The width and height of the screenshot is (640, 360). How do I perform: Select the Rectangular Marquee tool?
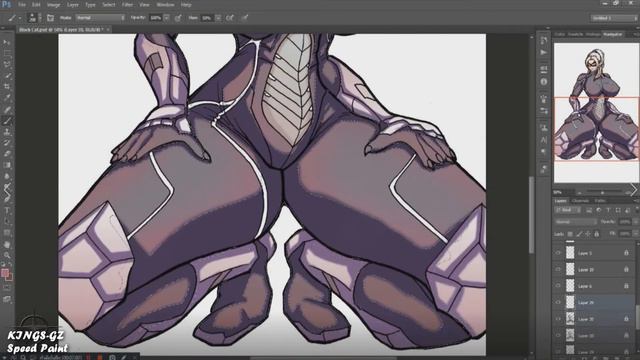click(x=7, y=53)
